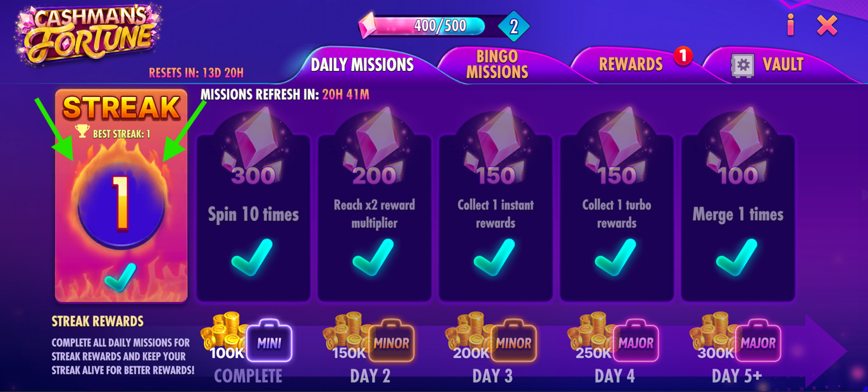The image size is (868, 392).
Task: Tap the flaming streak number 1 circle
Action: tap(121, 203)
